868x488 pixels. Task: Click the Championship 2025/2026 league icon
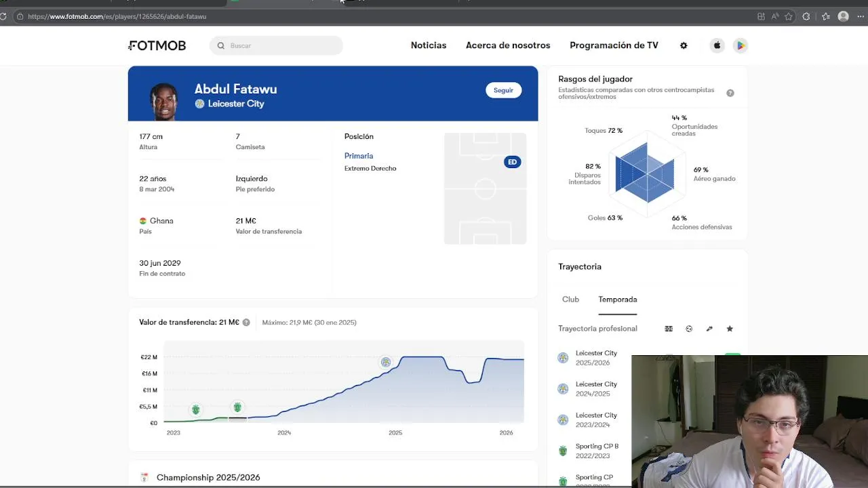point(144,478)
